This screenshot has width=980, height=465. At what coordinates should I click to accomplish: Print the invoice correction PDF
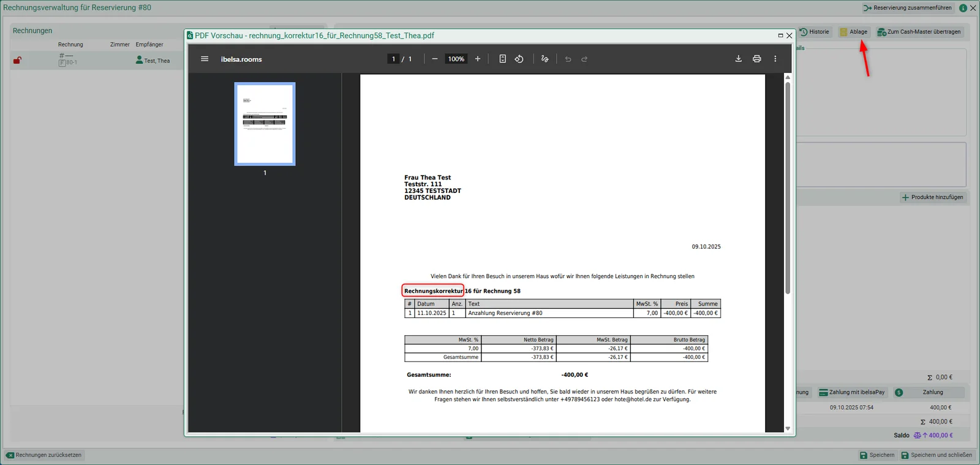tap(756, 59)
